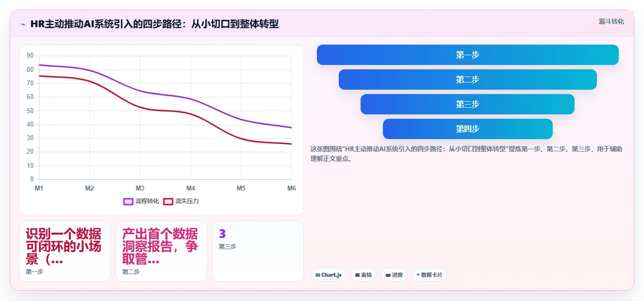
Task: Click the M2 axis label
Action: [90, 188]
